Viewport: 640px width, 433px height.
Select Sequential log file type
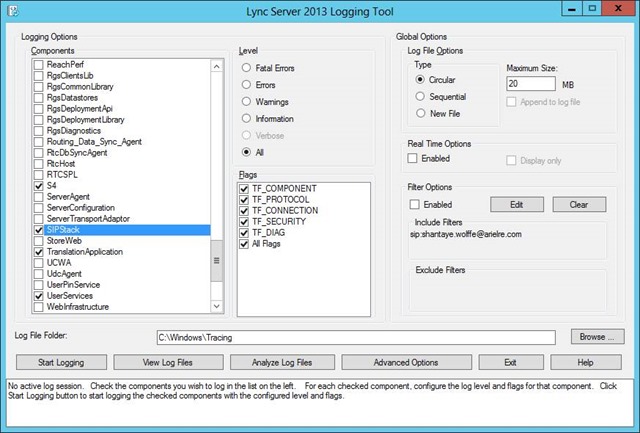point(420,96)
